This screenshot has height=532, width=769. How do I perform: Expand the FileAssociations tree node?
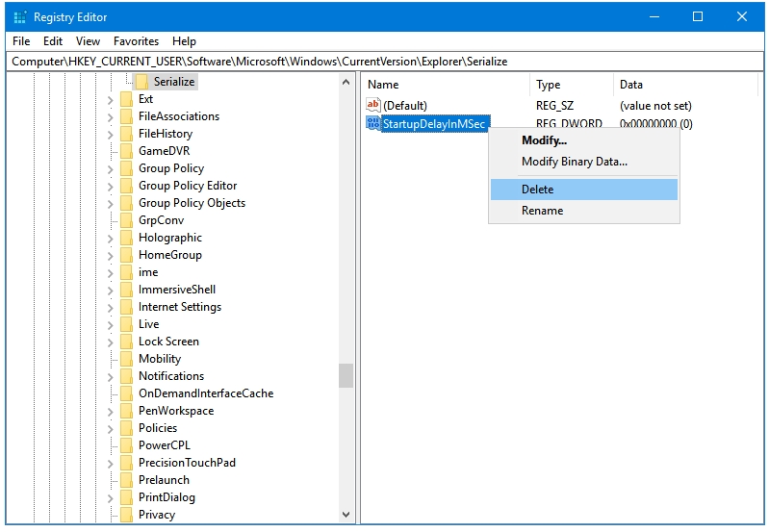click(x=111, y=116)
